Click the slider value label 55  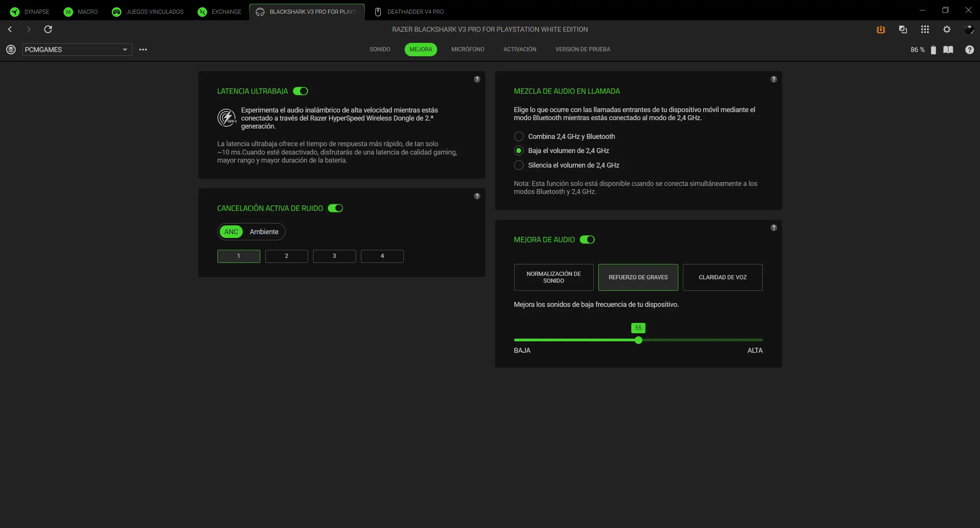click(638, 328)
